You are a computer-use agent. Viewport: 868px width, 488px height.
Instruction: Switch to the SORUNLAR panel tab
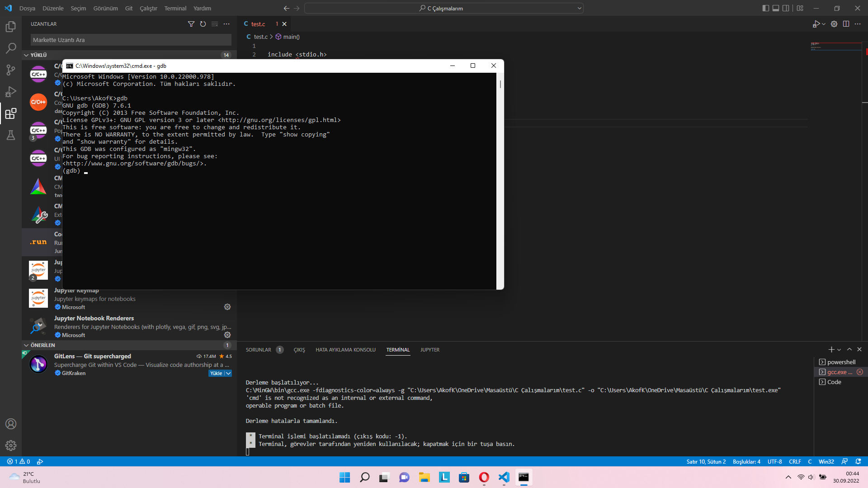point(258,350)
